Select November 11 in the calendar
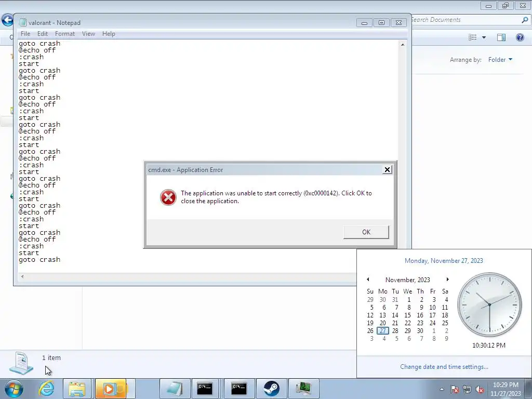 [445, 308]
